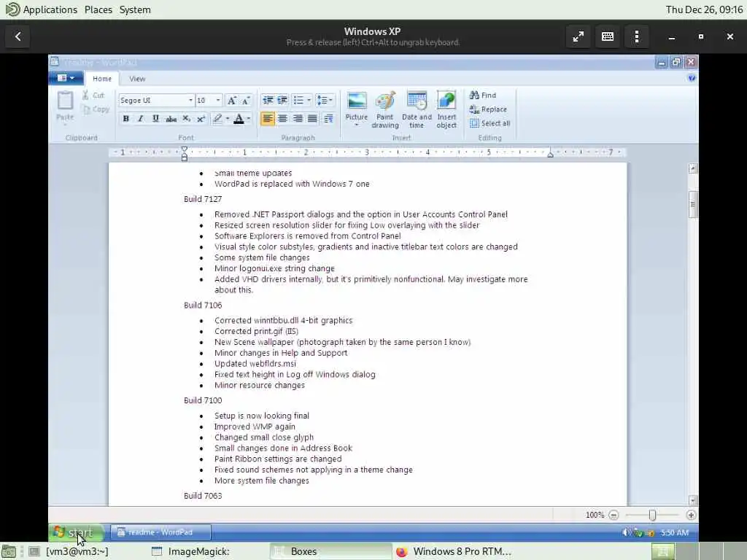
Task: Expand the line spacing dropdown arrow
Action: (x=331, y=100)
